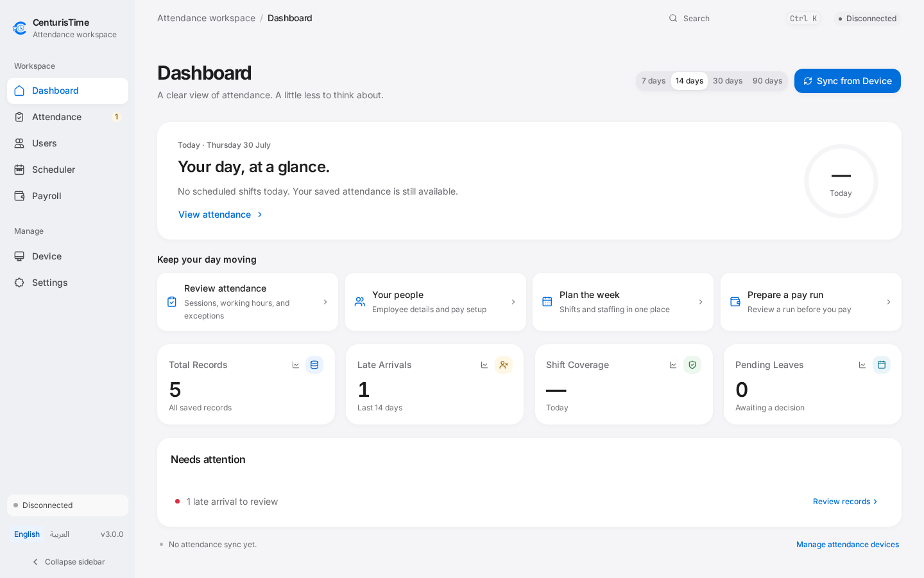Open Your people card chevron
This screenshot has height=578, width=924.
513,302
